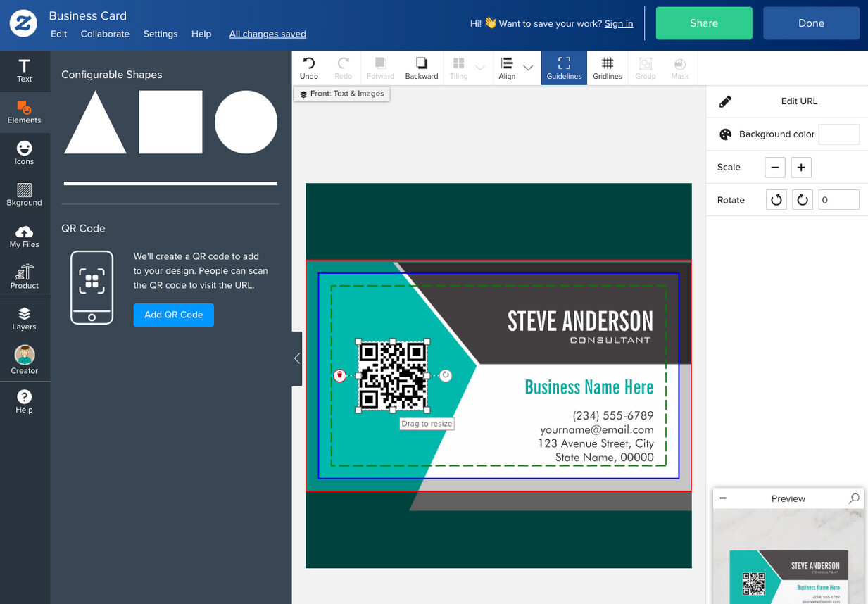Image resolution: width=868 pixels, height=604 pixels.
Task: Open My Files upload panel
Action: [x=25, y=237]
